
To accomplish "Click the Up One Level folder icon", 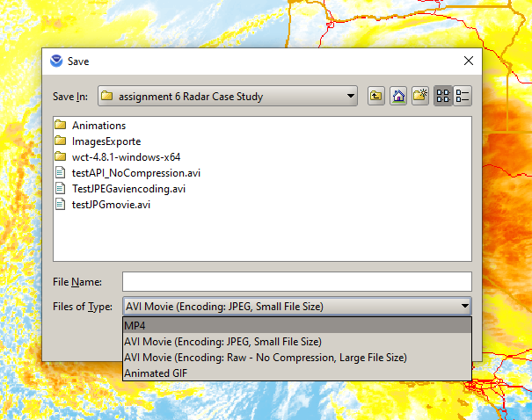I will [x=376, y=96].
